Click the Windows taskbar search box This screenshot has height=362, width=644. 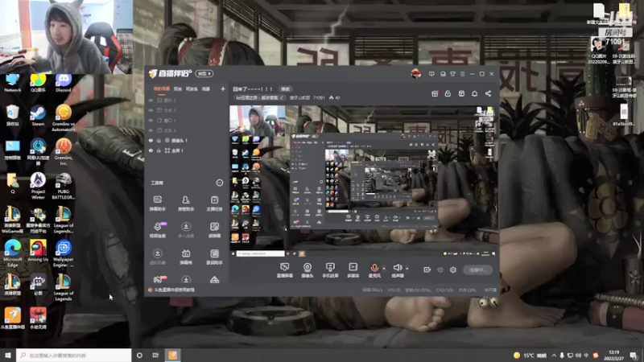[73, 355]
